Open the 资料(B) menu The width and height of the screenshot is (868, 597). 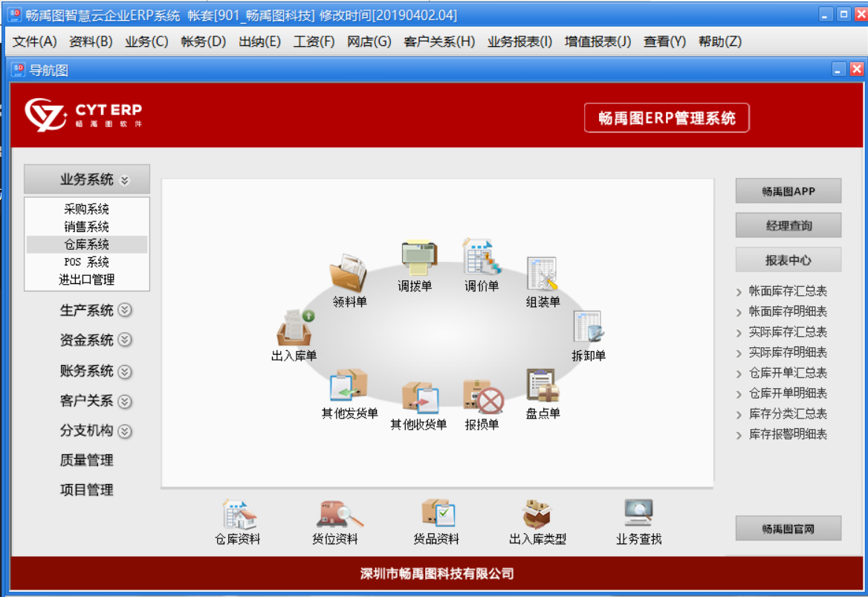pyautogui.click(x=91, y=42)
